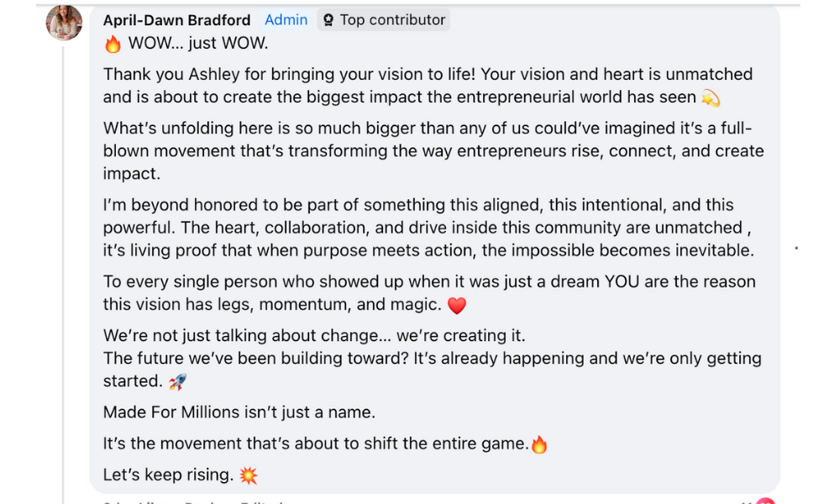Click the fire emoji after 'entire game'
Viewport: 840px width, 504px height.
[x=539, y=444]
